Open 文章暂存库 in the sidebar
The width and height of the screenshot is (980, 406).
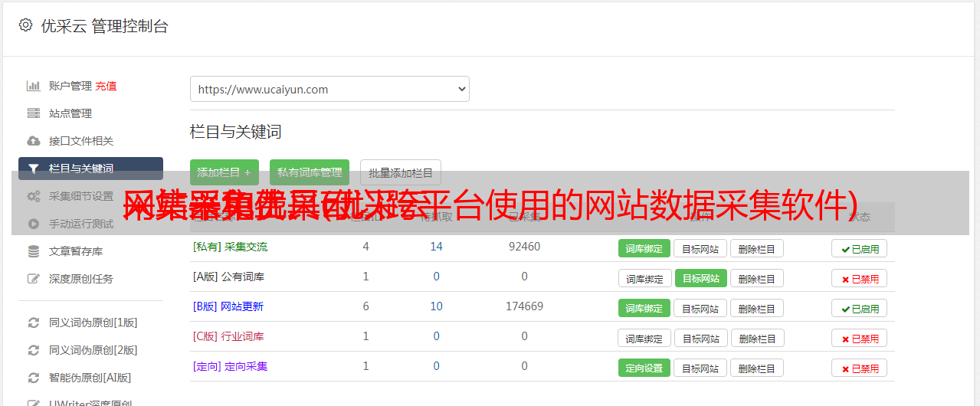76,251
